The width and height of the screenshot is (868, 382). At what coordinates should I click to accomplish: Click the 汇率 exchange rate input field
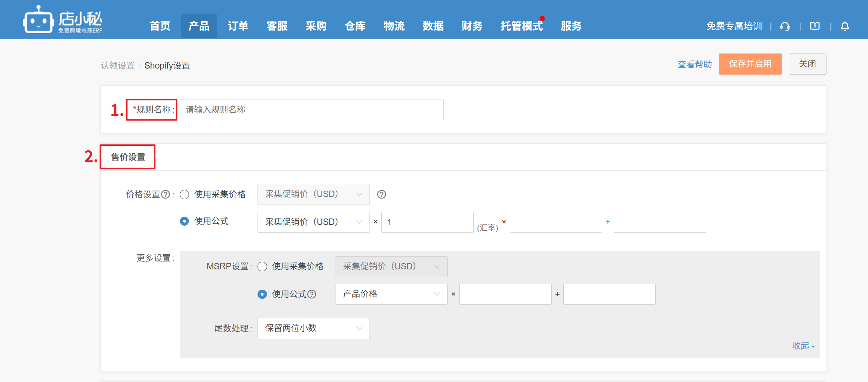click(x=427, y=222)
